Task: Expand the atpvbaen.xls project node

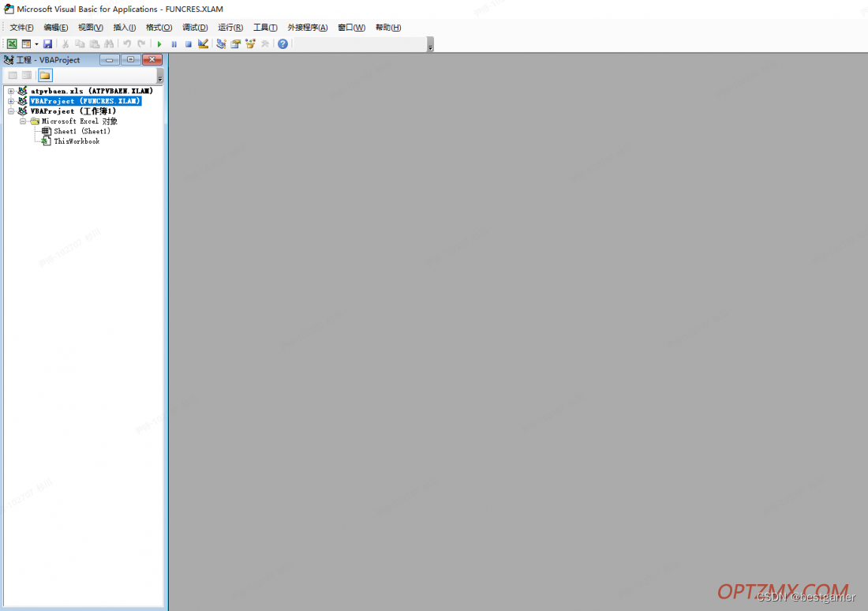Action: tap(10, 91)
